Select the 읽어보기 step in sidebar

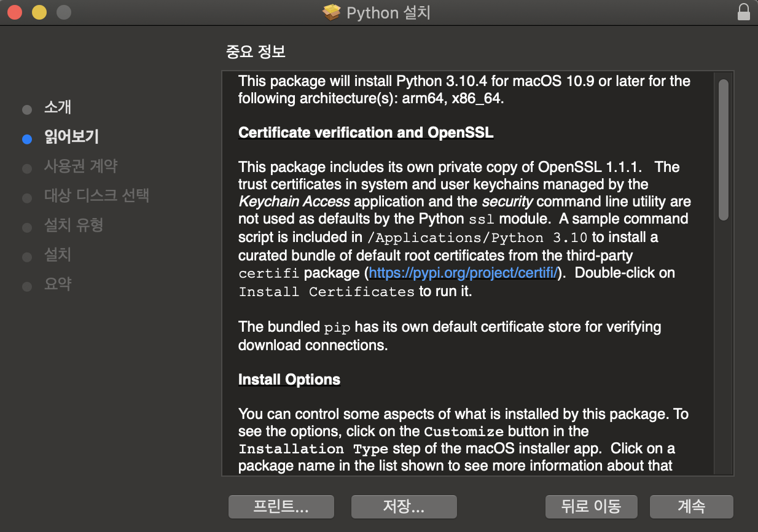point(71,136)
